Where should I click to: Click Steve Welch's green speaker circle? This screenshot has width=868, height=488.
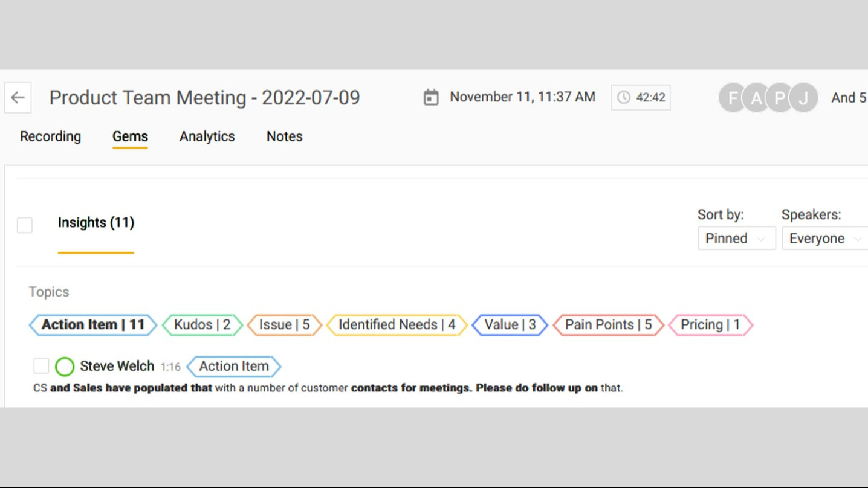(x=65, y=366)
